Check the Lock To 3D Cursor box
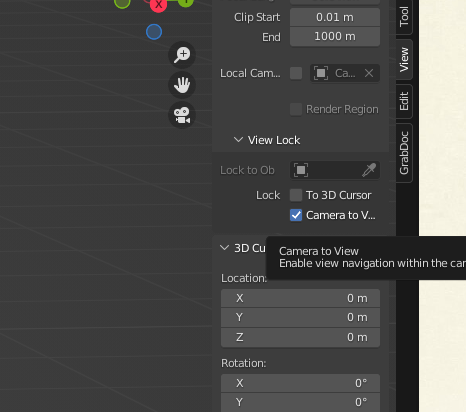The height and width of the screenshot is (412, 466). point(296,195)
